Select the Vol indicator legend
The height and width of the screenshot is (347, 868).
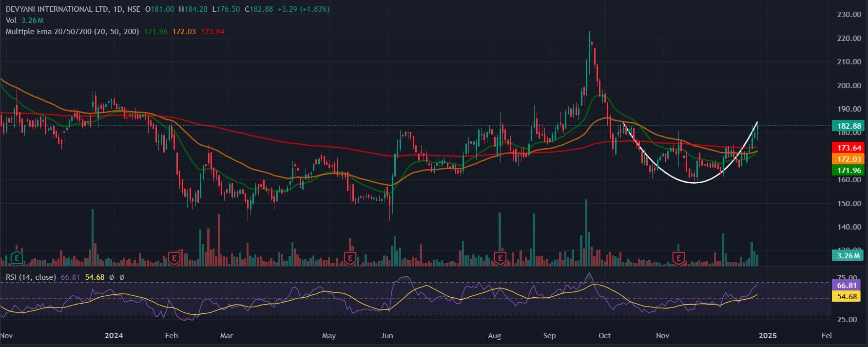11,20
